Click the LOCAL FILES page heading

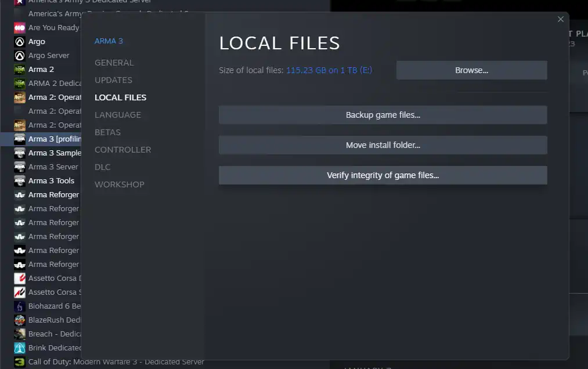click(x=279, y=43)
